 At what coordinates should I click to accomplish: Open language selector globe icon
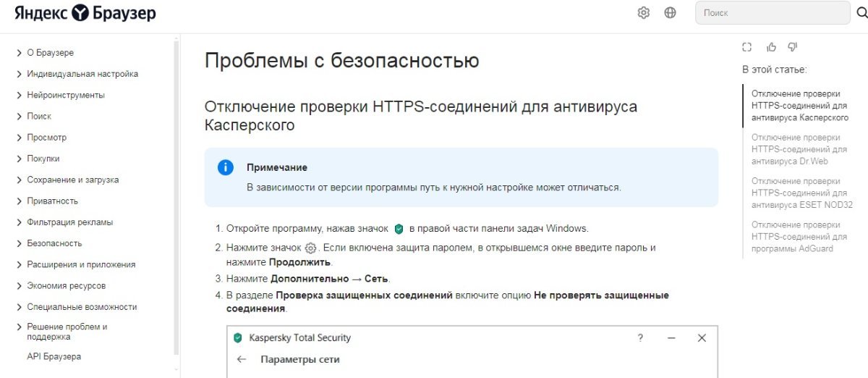670,13
